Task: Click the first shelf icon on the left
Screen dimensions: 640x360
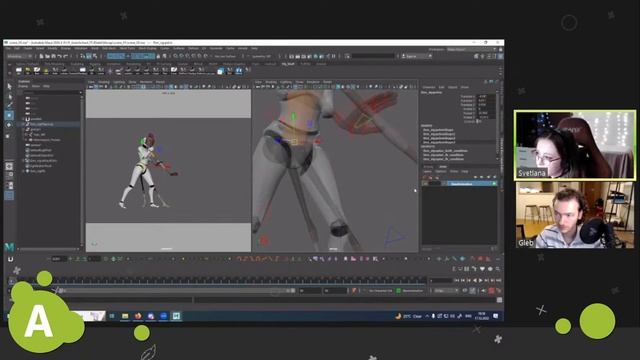Action: tap(19, 71)
